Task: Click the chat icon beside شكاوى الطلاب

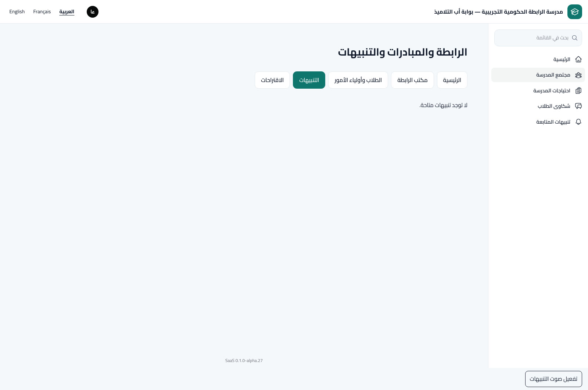Action: (578, 106)
